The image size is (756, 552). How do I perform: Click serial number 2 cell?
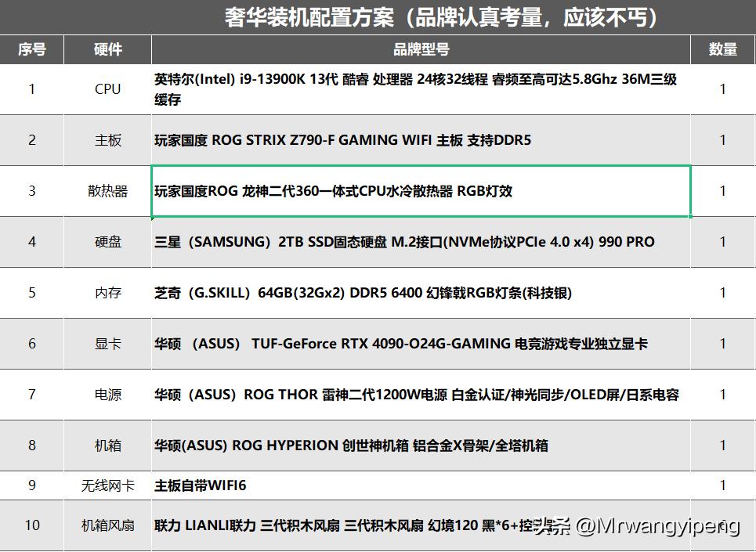pos(32,140)
